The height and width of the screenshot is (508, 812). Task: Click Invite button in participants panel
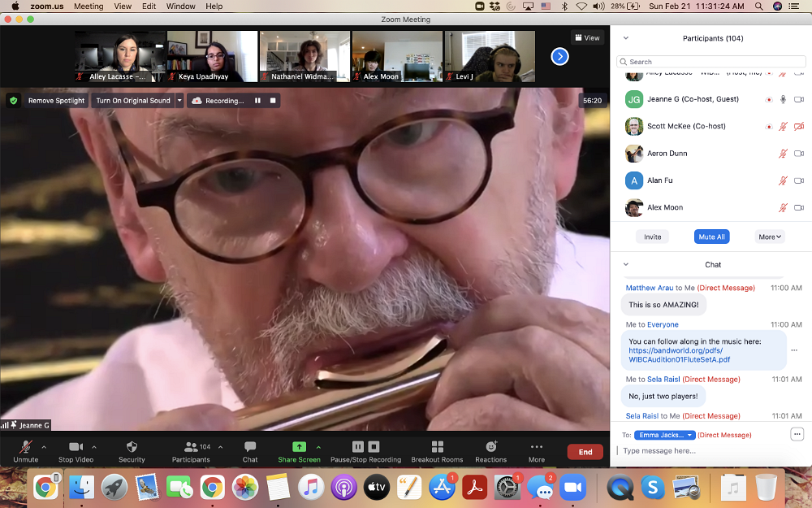[653, 237]
